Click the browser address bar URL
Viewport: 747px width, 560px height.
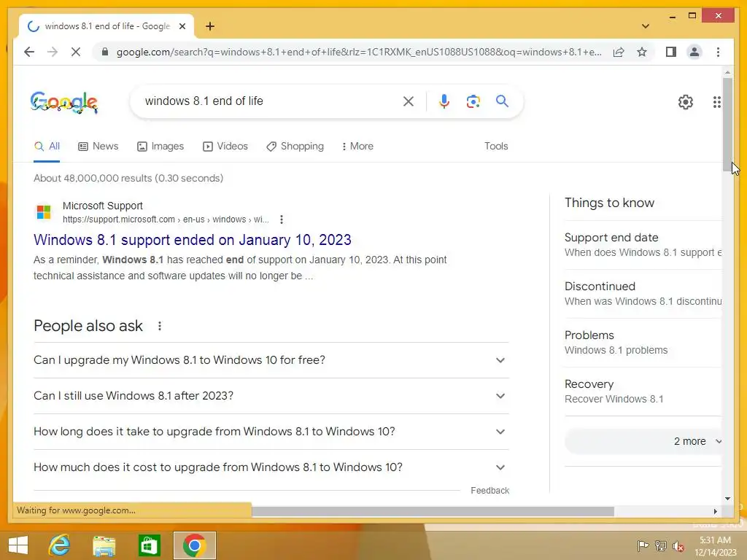[x=359, y=52]
